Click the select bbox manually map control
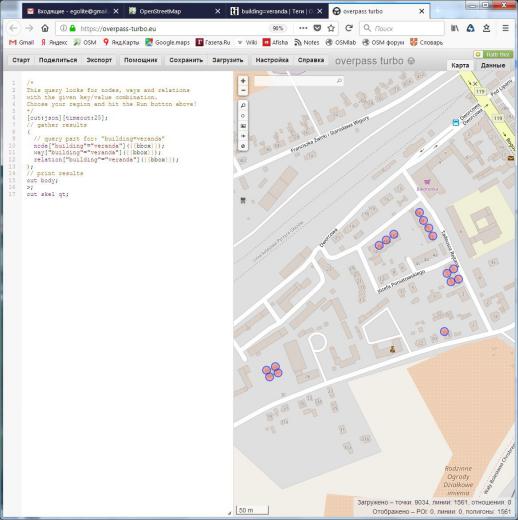Viewport: 518px width, 520px height. point(243,126)
